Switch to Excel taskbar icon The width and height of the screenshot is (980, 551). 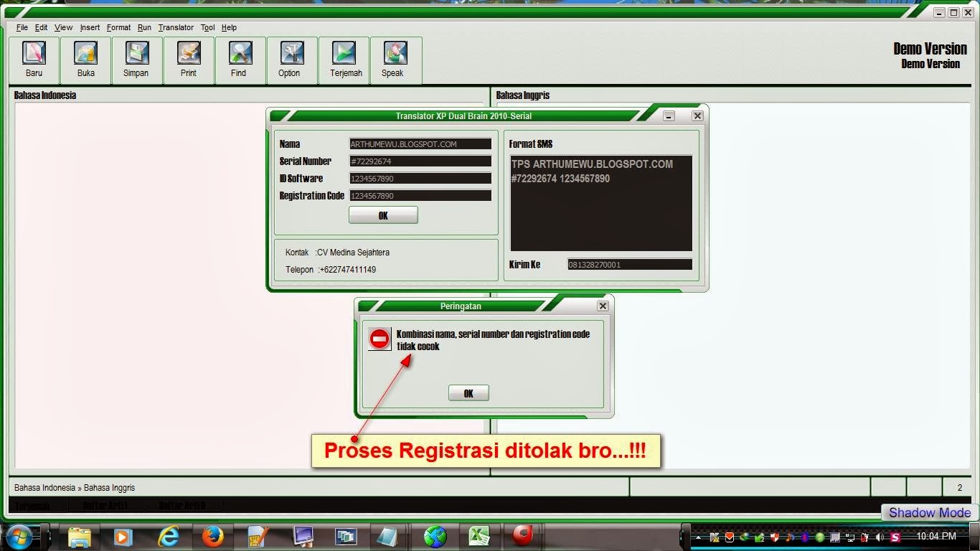click(x=479, y=537)
